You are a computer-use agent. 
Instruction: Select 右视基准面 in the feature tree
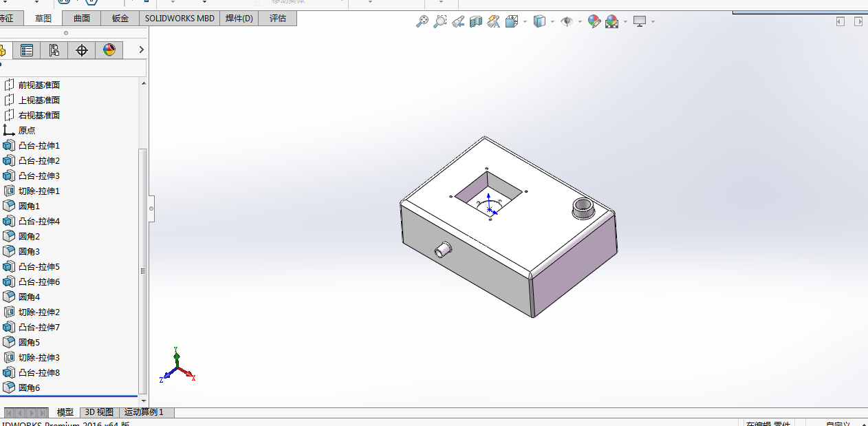tap(39, 116)
